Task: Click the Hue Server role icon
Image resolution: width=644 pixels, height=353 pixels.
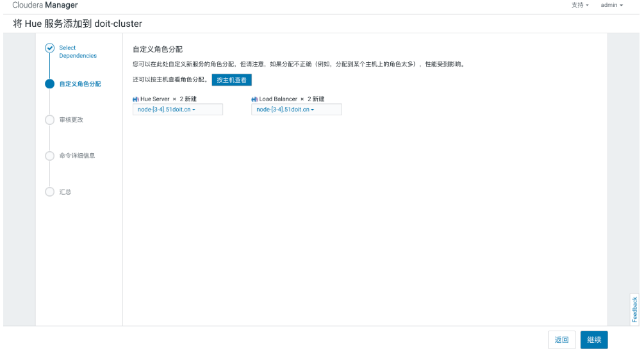Action: [x=136, y=99]
